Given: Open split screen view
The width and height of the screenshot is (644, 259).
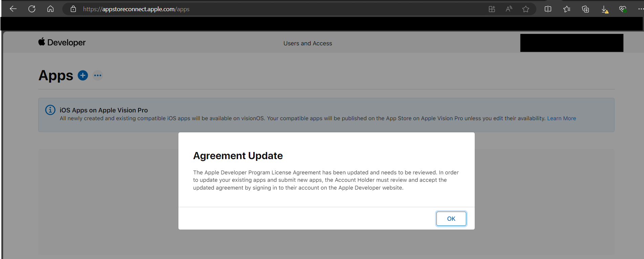Looking at the screenshot, I should click(x=548, y=9).
